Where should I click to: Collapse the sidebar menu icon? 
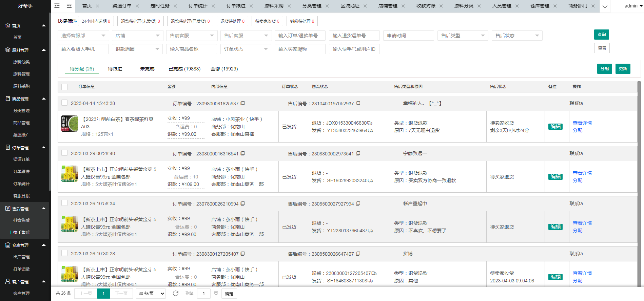57,6
